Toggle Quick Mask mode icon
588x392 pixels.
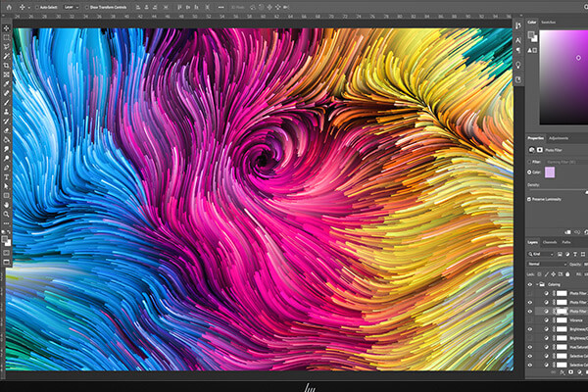[x=7, y=253]
